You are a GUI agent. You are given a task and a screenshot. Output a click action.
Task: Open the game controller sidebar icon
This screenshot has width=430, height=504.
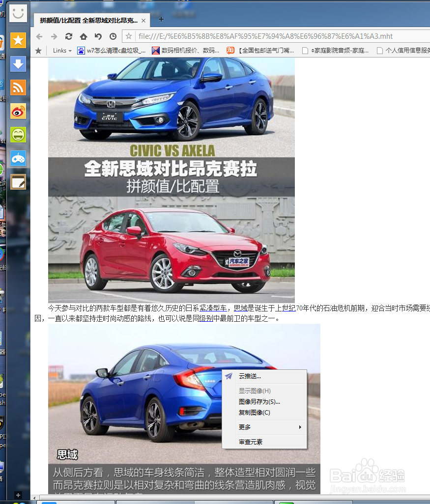[x=18, y=159]
